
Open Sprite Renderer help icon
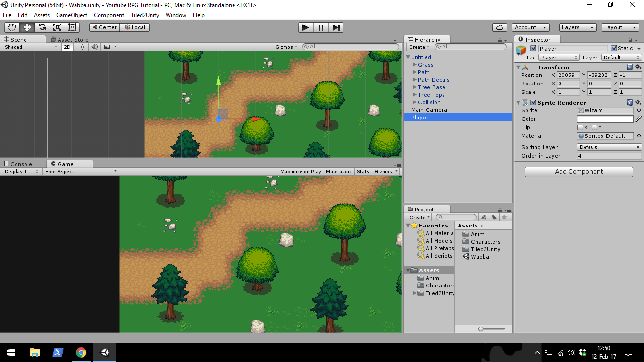(x=629, y=102)
